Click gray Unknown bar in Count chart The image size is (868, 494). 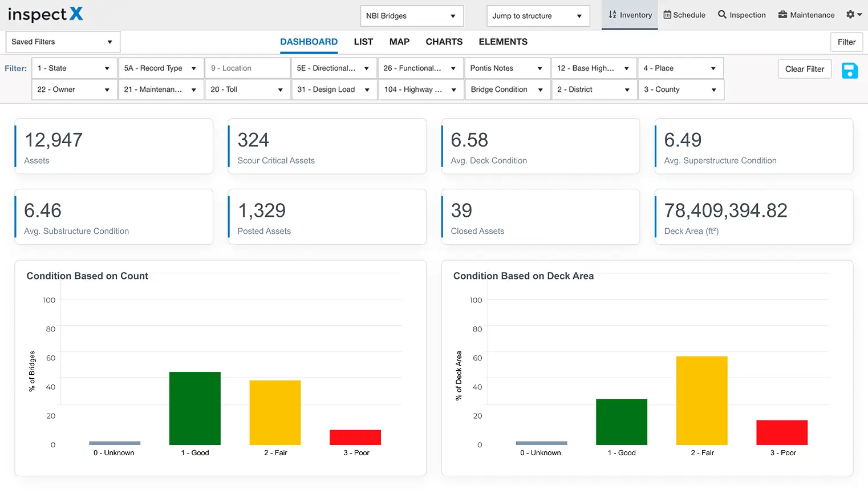click(115, 443)
